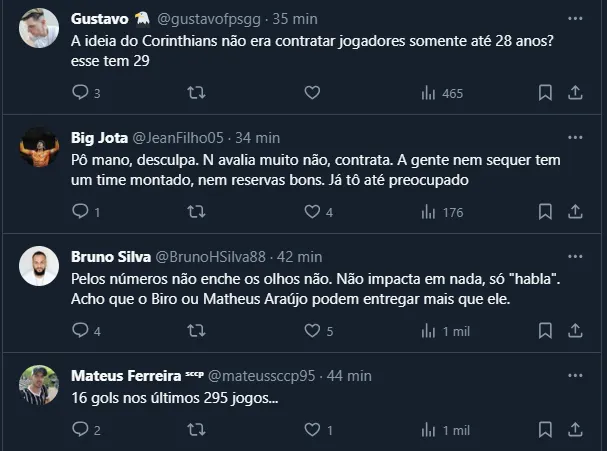Bookmark Big Jota's tweet
The height and width of the screenshot is (451, 607).
click(545, 211)
